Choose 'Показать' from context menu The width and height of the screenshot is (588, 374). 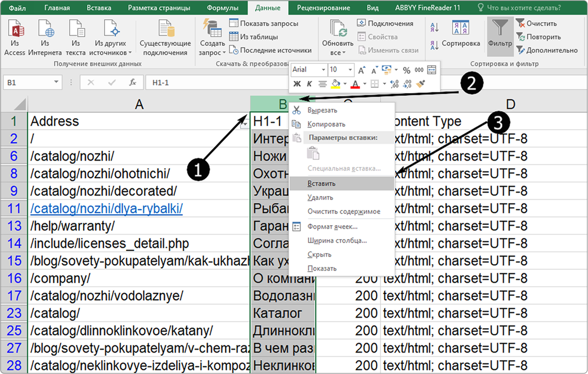[x=342, y=268]
